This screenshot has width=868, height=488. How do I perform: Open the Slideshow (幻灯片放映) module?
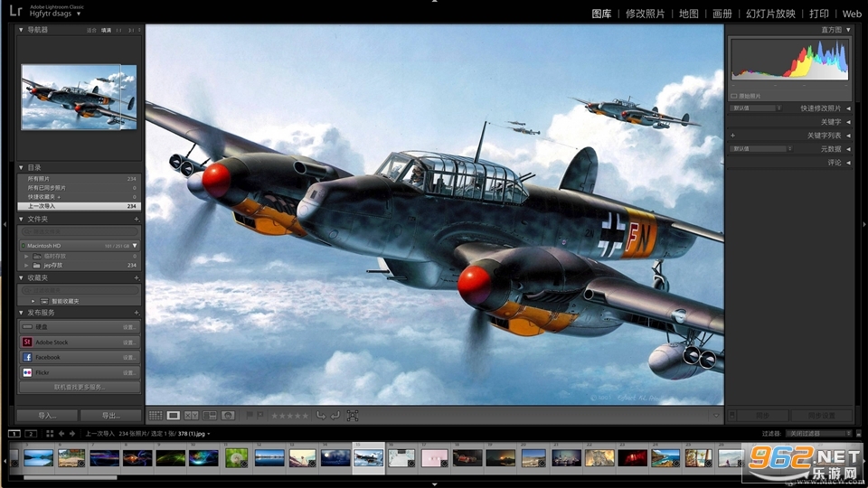point(770,14)
